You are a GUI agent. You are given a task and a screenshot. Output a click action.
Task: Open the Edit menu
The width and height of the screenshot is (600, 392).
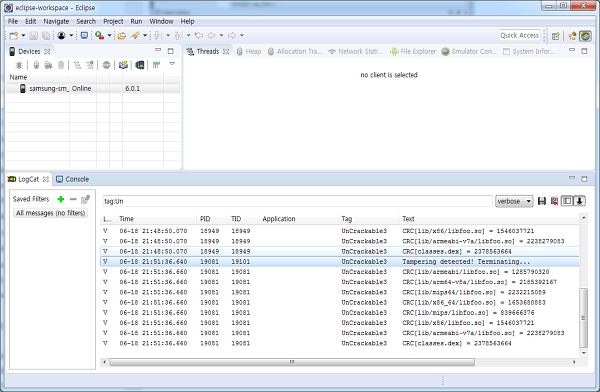pos(31,21)
